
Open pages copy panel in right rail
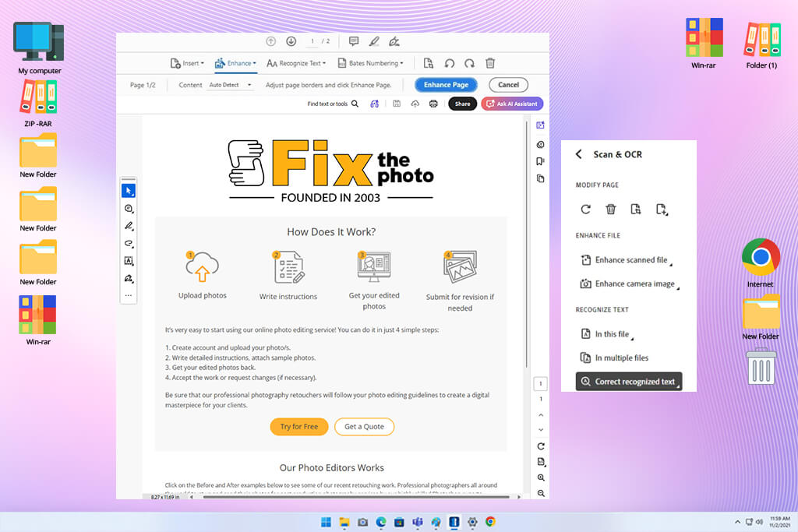pyautogui.click(x=541, y=178)
